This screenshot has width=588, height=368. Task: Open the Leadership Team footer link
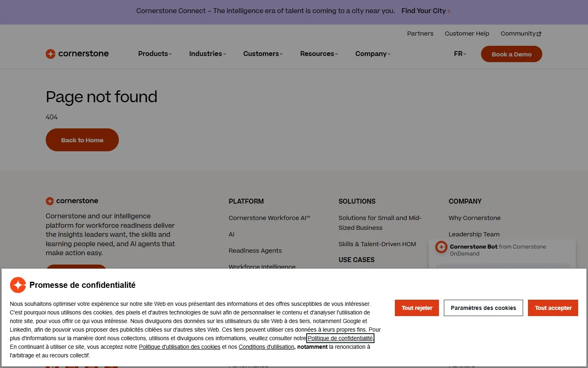[474, 234]
